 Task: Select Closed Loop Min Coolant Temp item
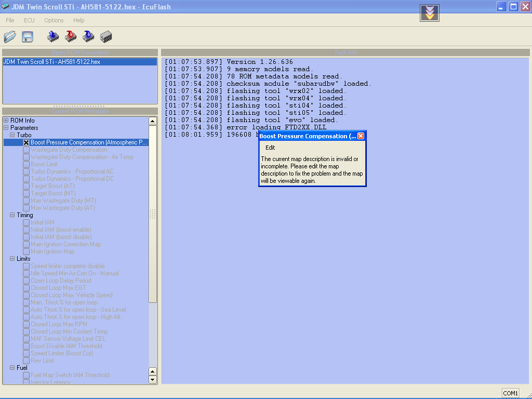tap(69, 331)
